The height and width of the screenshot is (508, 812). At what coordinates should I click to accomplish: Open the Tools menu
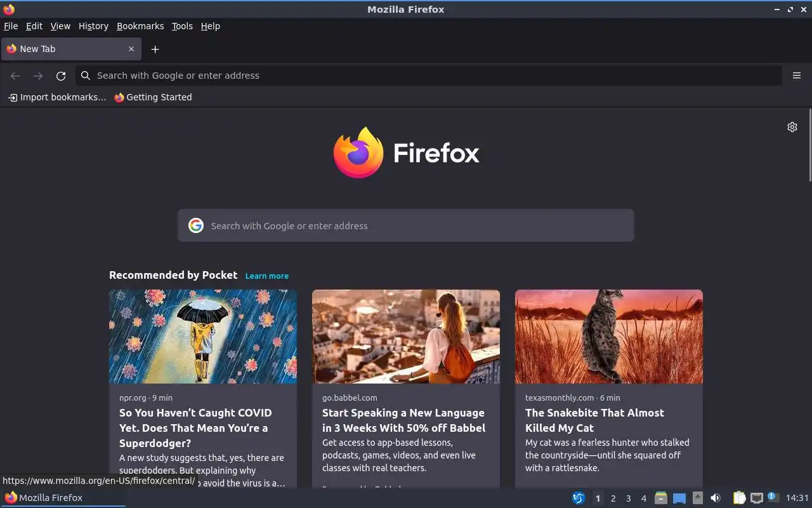coord(182,26)
